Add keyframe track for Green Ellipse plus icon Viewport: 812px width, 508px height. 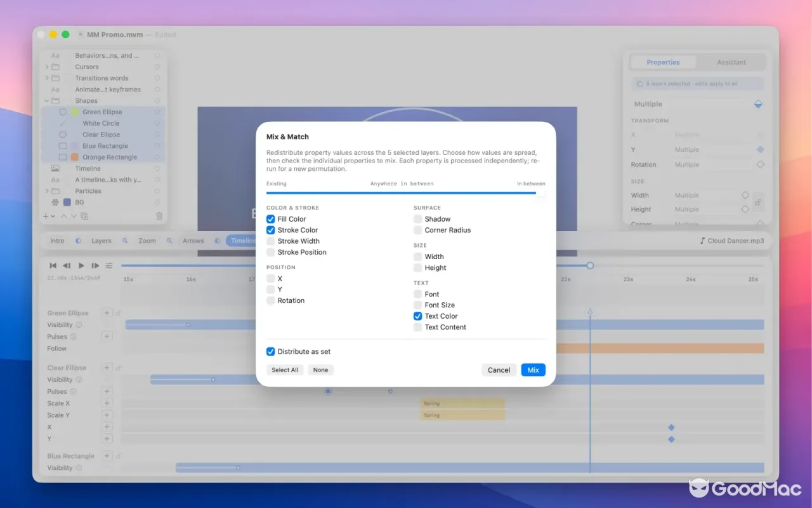point(107,313)
